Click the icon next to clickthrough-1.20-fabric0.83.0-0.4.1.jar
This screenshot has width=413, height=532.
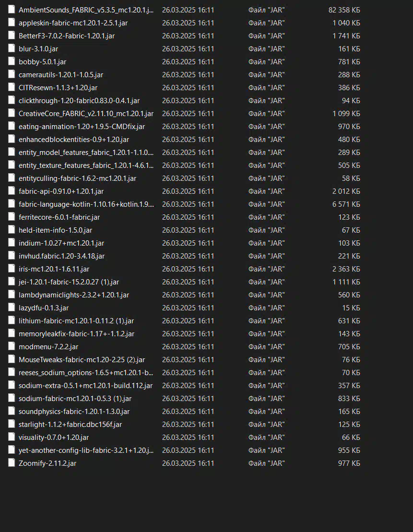(12, 100)
